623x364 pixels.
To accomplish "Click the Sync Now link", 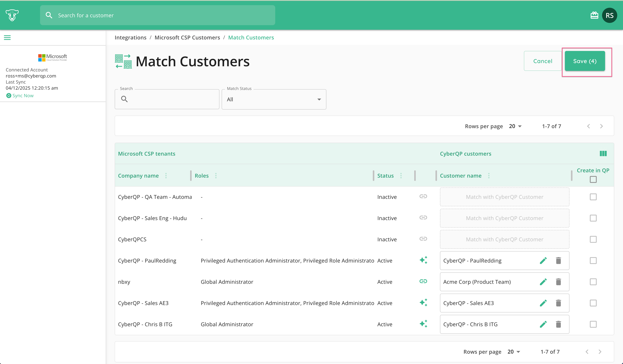I will (23, 96).
